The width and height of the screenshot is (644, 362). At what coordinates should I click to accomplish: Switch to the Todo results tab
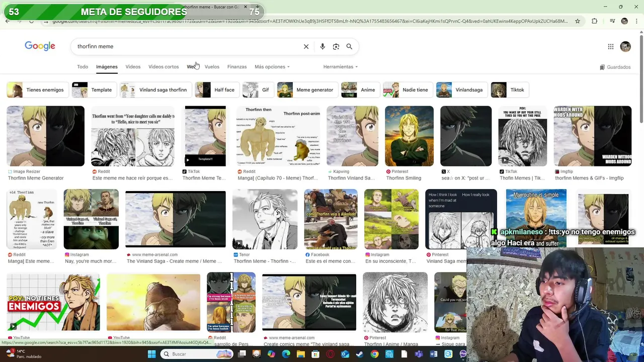click(x=83, y=67)
